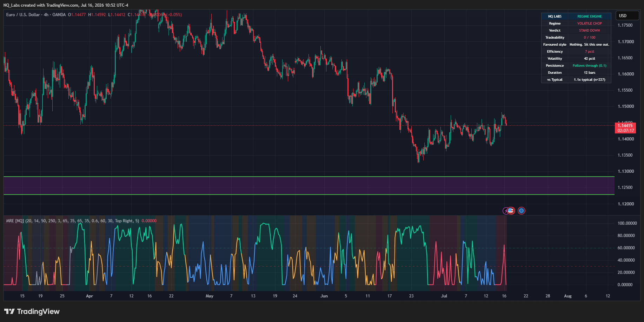
Task: Click the 1.16000 price axis label
Action: click(626, 74)
